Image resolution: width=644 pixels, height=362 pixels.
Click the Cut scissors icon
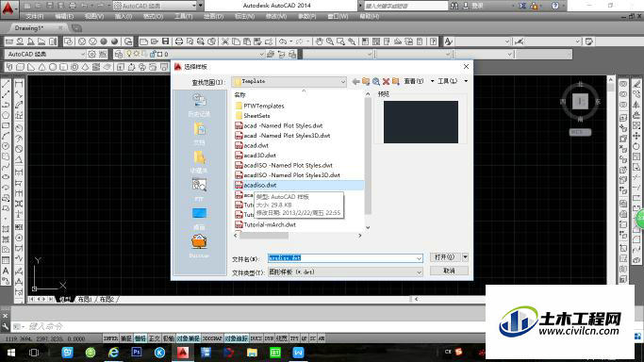click(225, 41)
